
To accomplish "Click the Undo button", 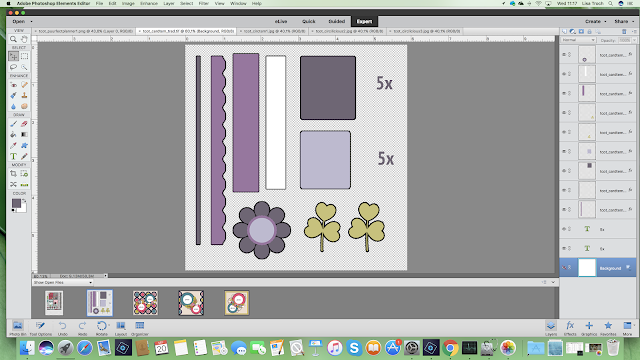I will click(62, 328).
